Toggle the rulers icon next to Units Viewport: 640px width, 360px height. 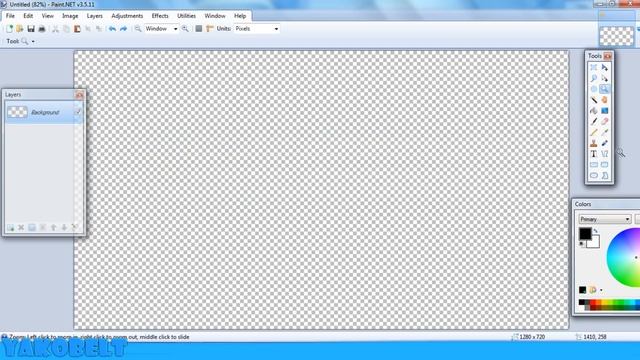(x=210, y=29)
